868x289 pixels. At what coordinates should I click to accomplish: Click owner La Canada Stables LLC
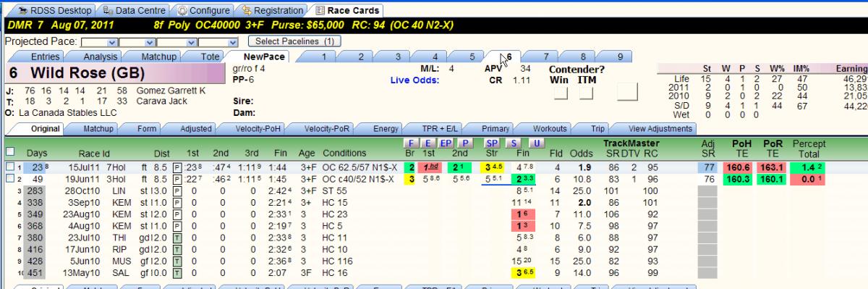click(67, 113)
